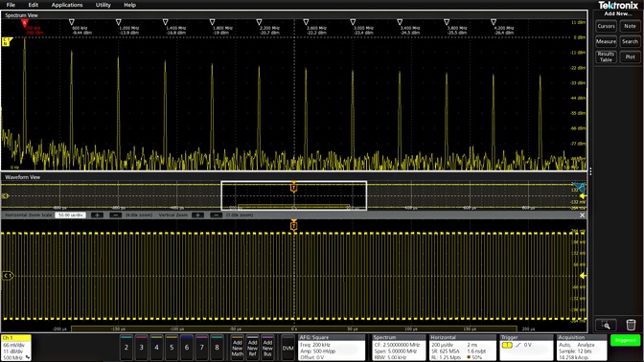The height and width of the screenshot is (362, 644).
Task: Click the overview C1 channel handle
Action: pos(6,195)
